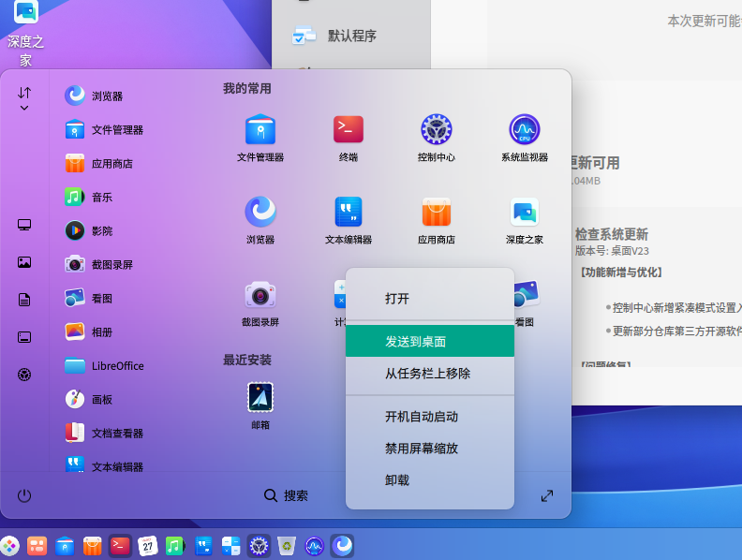This screenshot has width=742, height=560.
Task: Select 发送到桌面 in the context menu
Action: 430,341
